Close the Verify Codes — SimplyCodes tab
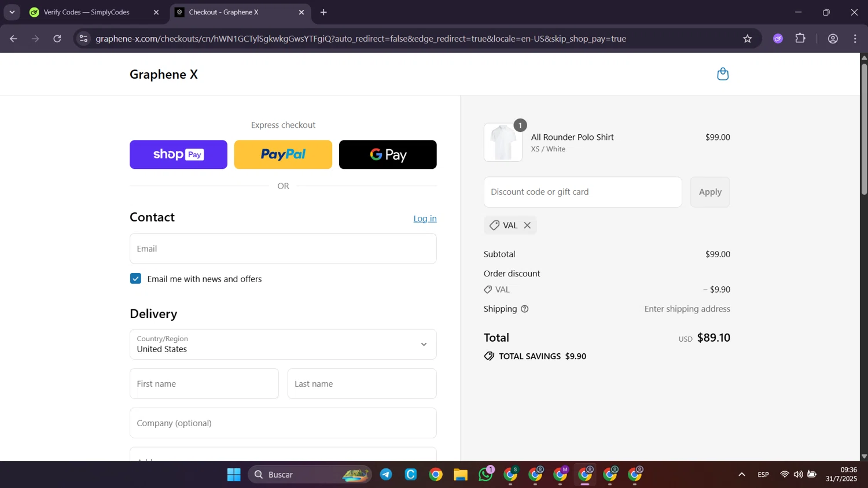Image resolution: width=868 pixels, height=488 pixels. [156, 12]
